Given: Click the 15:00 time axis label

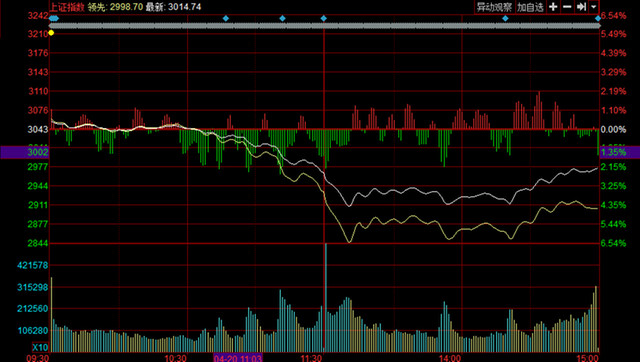Looking at the screenshot, I should [x=588, y=358].
